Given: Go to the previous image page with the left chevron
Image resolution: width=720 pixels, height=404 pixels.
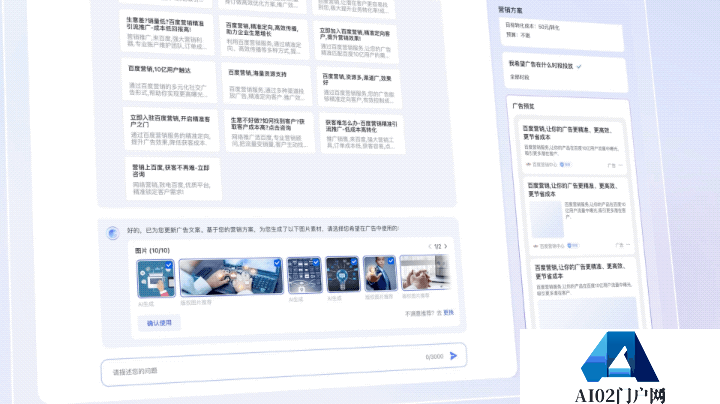Looking at the screenshot, I should pyautogui.click(x=430, y=247).
